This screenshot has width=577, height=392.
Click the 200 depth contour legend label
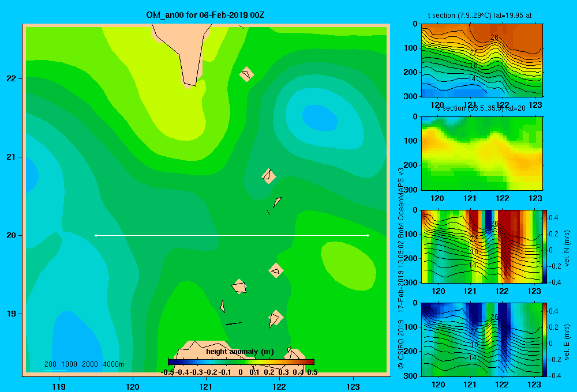coord(50,364)
